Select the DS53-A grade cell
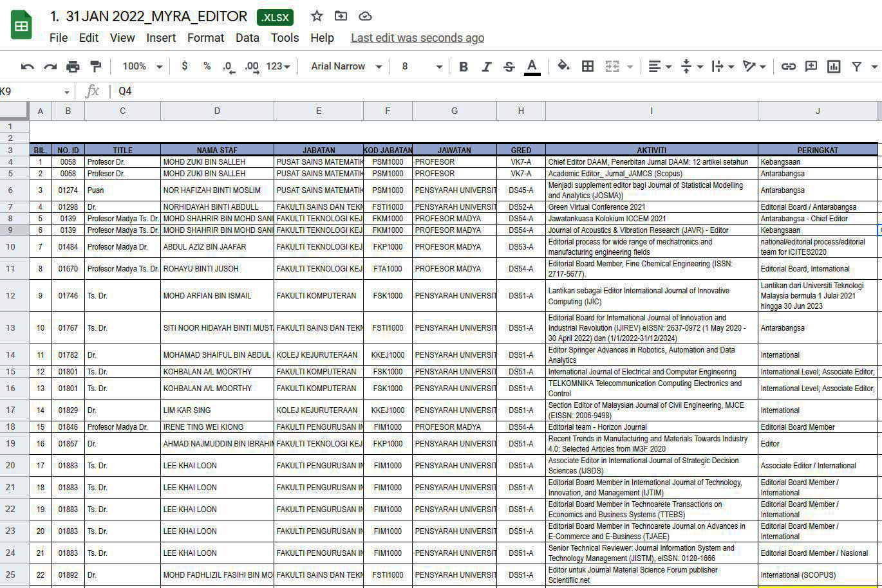 pyautogui.click(x=521, y=247)
